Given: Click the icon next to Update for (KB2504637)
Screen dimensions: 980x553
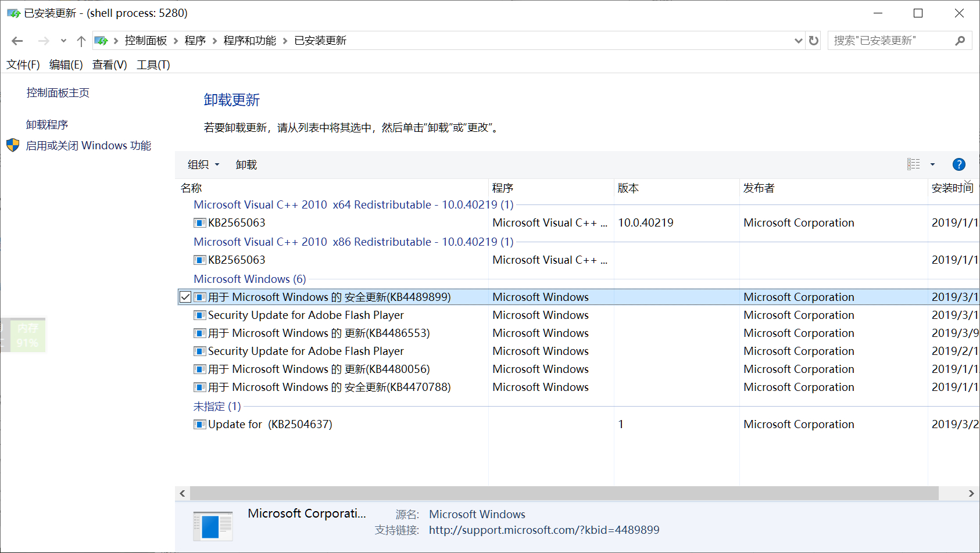Looking at the screenshot, I should point(199,425).
